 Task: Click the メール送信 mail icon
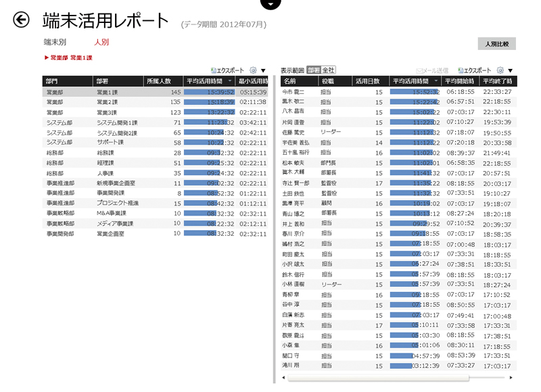pos(432,71)
